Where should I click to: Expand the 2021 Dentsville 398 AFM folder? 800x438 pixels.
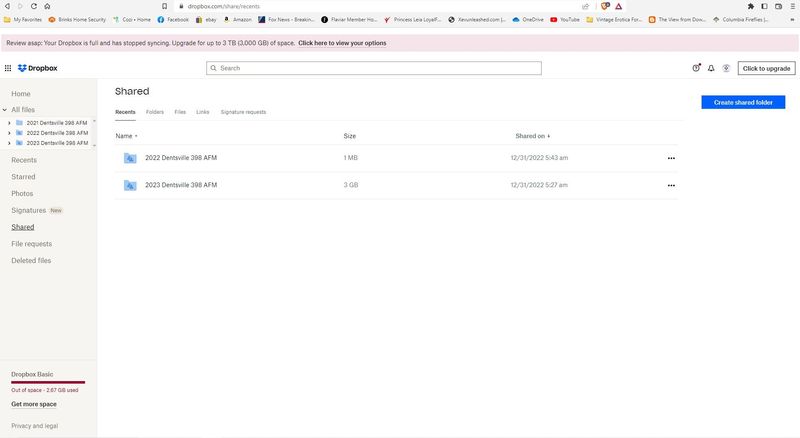click(x=9, y=123)
